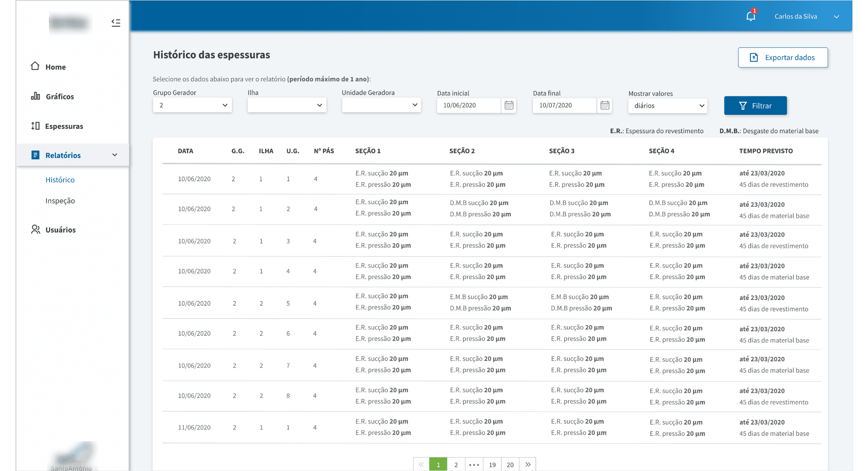This screenshot has width=868, height=471.
Task: Collapse the sidebar menu icon
Action: tap(115, 23)
